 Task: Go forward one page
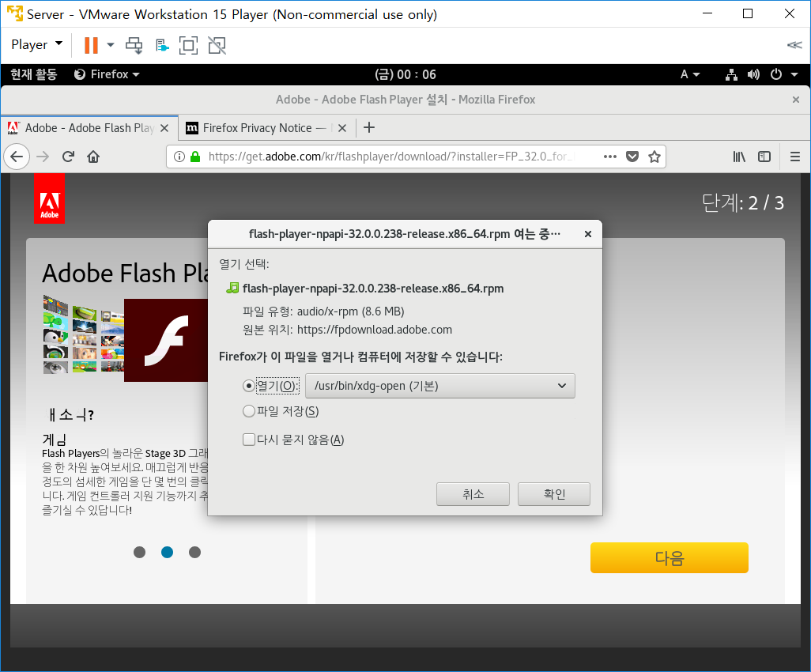click(x=43, y=157)
